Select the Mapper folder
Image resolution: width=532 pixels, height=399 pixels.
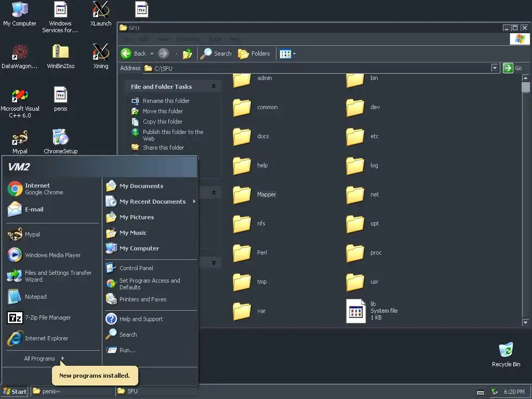(255, 195)
